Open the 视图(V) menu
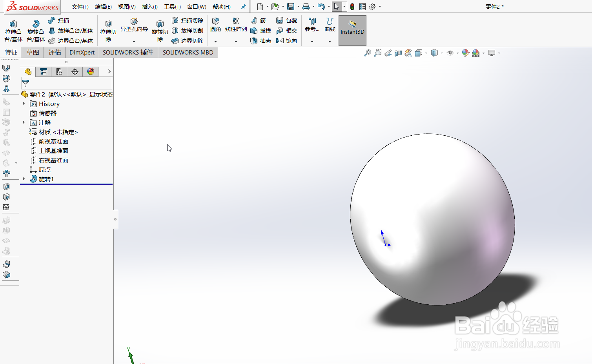592x364 pixels. tap(127, 7)
